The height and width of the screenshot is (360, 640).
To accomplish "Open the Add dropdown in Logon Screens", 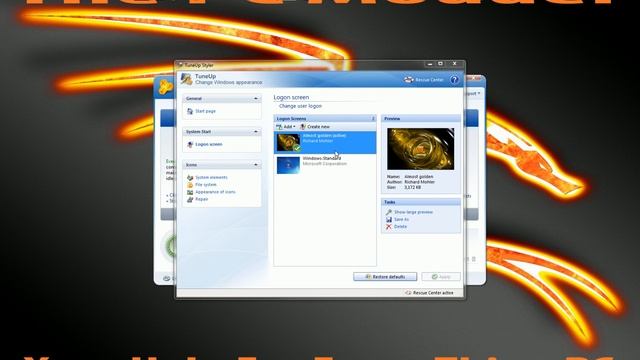I will [x=286, y=127].
